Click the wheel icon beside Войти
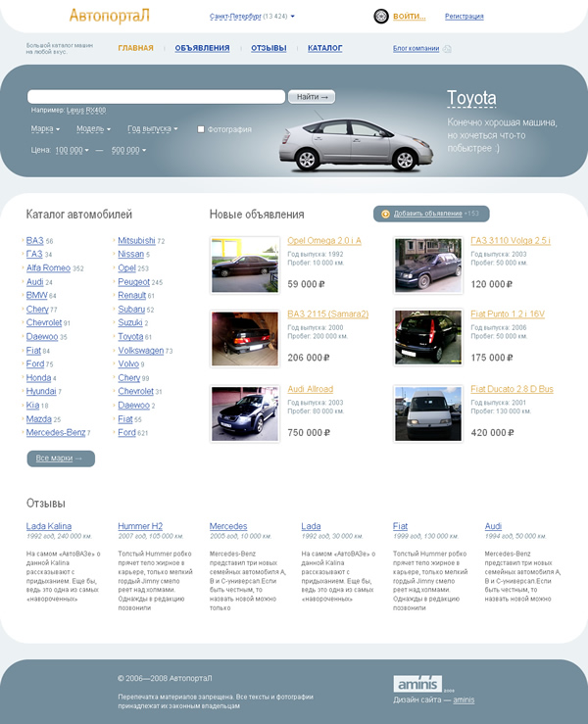 tap(381, 16)
